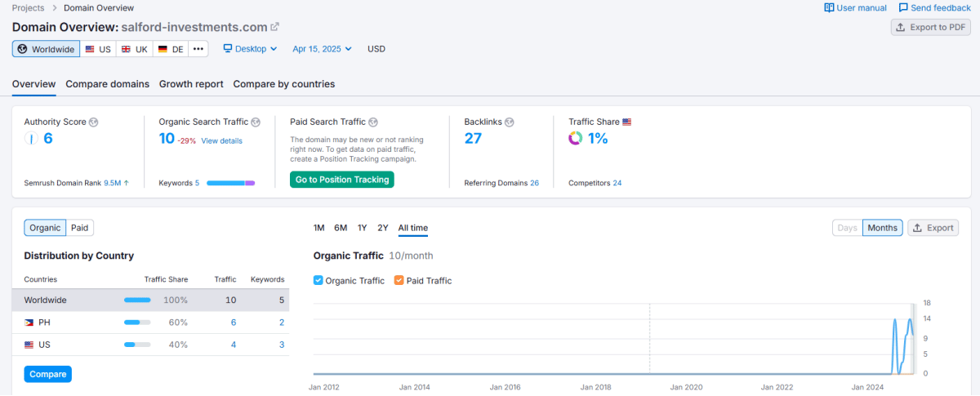Open more databases via three-dots button
Viewport: 980px width, 396px height.
click(x=198, y=49)
